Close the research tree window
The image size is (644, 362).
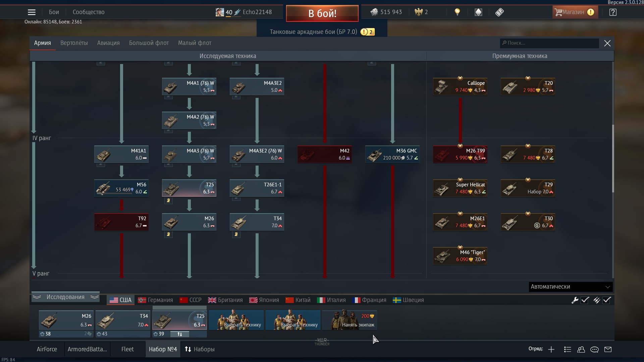607,43
